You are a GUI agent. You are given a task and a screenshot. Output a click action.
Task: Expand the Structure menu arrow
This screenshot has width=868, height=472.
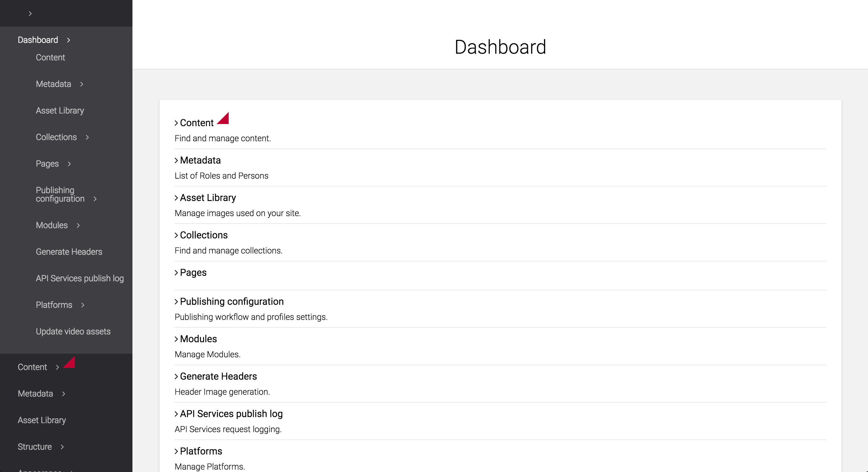(x=62, y=447)
